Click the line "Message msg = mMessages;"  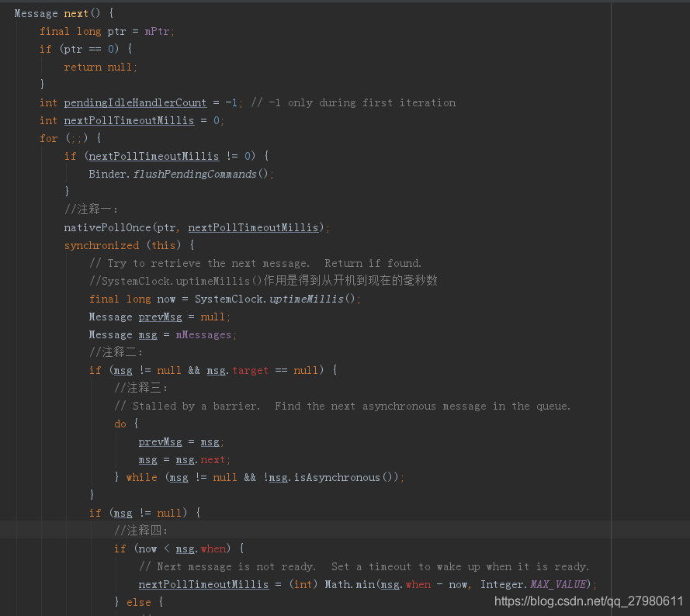click(x=163, y=335)
